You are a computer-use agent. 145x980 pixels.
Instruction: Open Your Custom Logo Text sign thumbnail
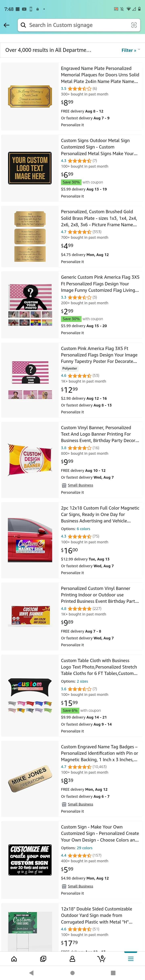pyautogui.click(x=30, y=168)
